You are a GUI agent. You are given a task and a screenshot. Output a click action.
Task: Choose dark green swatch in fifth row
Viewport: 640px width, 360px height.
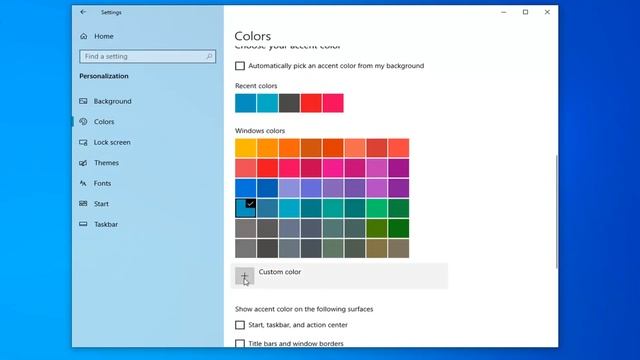coord(399,228)
